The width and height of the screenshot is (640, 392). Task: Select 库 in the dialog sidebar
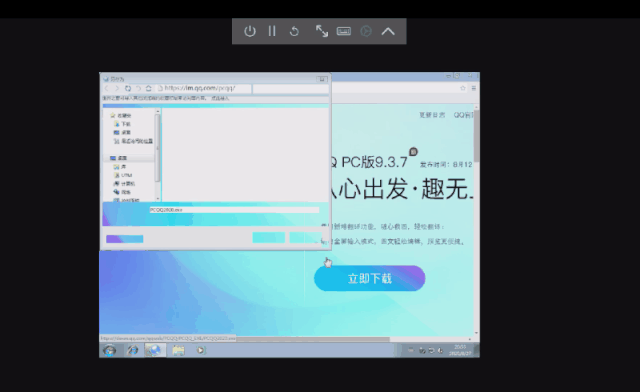click(120, 167)
